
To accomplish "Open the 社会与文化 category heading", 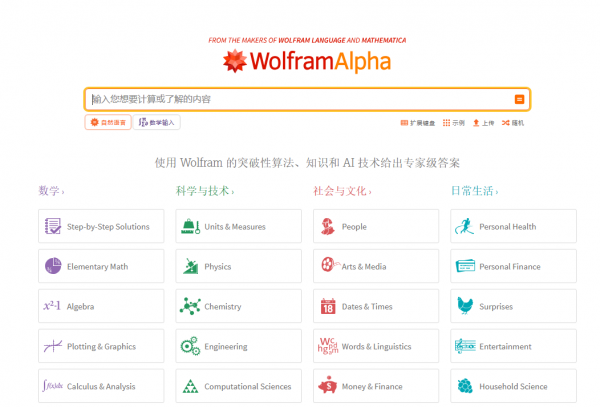I will click(342, 191).
